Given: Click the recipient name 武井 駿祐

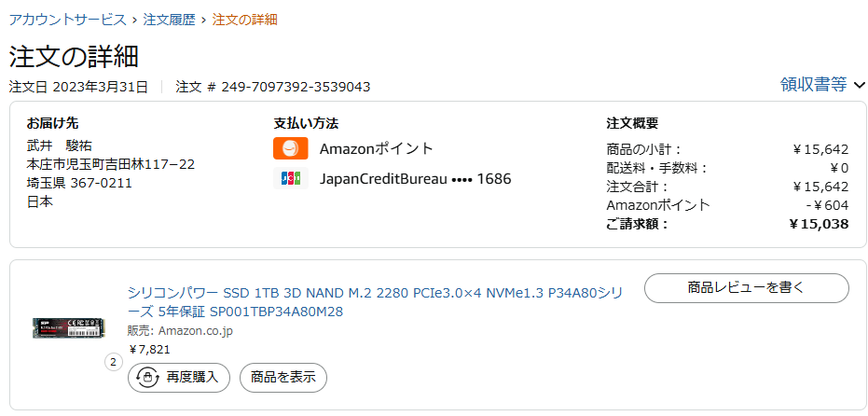Looking at the screenshot, I should [60, 146].
